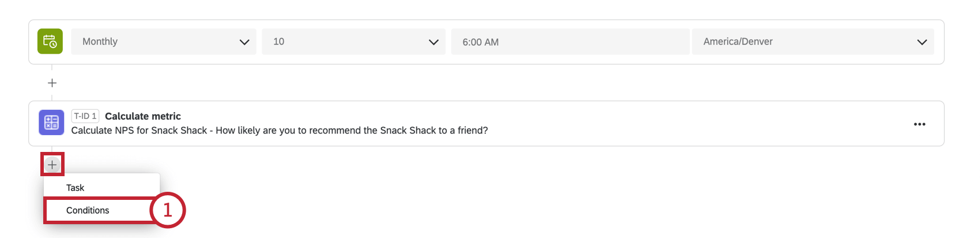Open the America/Denver timezone selector
The width and height of the screenshot is (980, 238).
click(813, 42)
